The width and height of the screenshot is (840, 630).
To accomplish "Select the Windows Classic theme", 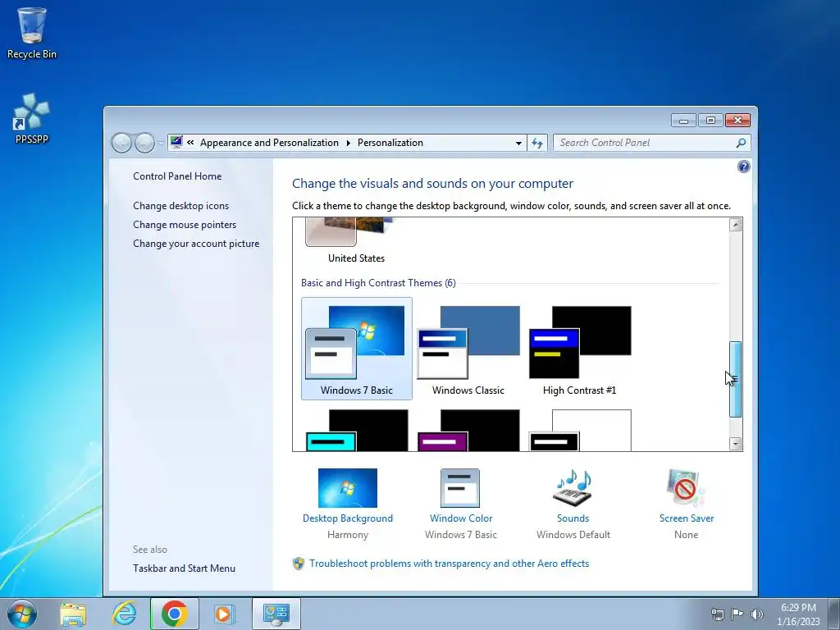I will coord(468,349).
